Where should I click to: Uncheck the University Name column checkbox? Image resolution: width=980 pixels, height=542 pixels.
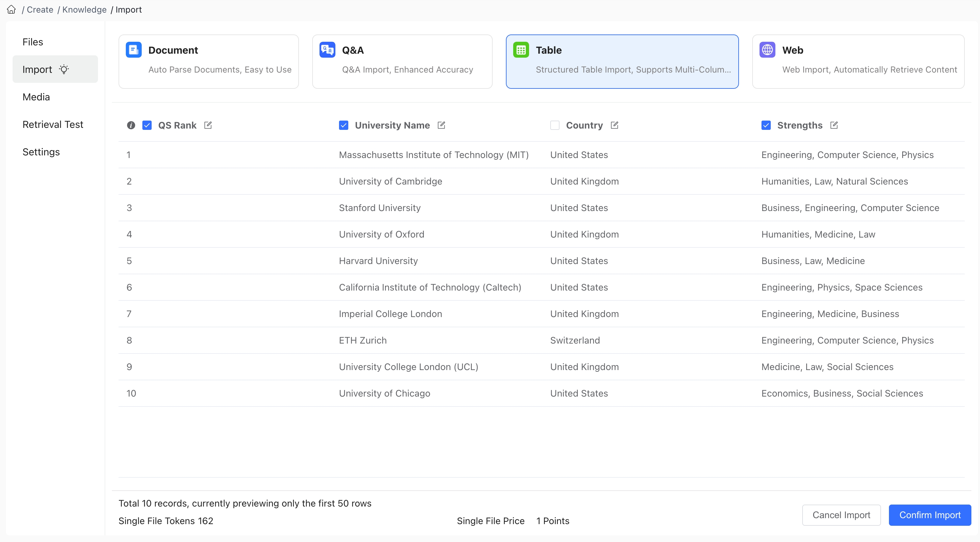pyautogui.click(x=344, y=125)
